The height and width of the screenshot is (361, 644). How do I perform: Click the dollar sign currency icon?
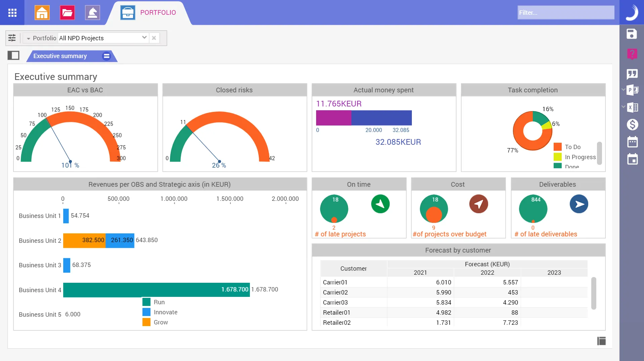pyautogui.click(x=632, y=125)
